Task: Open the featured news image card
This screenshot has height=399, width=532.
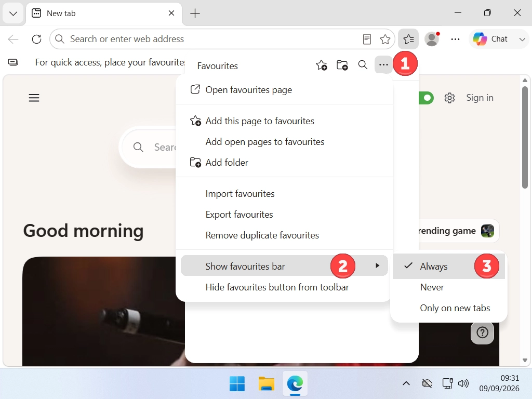Action: tap(103, 312)
